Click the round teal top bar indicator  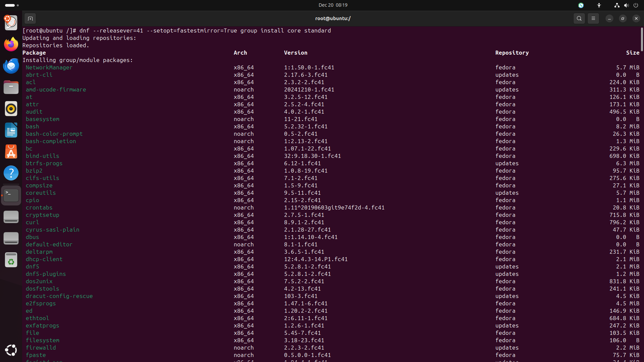point(581,5)
